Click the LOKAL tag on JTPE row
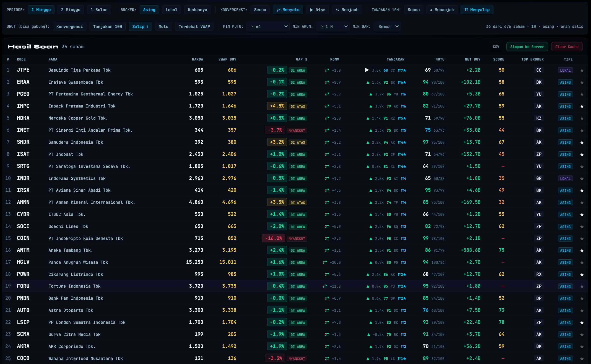This screenshot has height=364, width=591. 565,70
